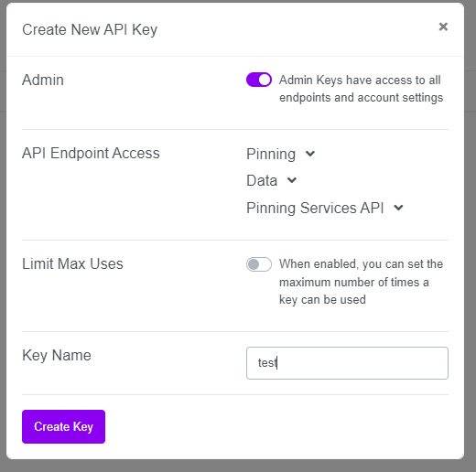Screen dimensions: 476x472
Task: Click the Admin Keys access description text
Action: coord(361,89)
